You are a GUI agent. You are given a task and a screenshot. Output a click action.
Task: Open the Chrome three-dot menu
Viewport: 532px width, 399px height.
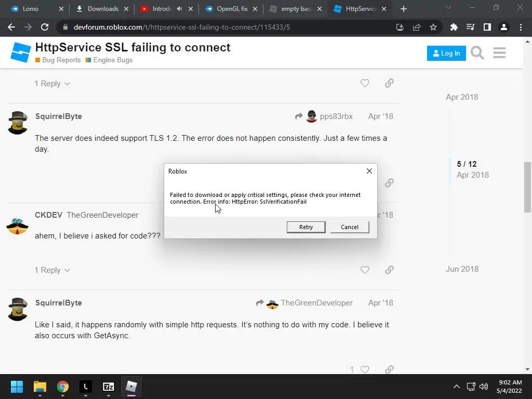click(x=521, y=27)
